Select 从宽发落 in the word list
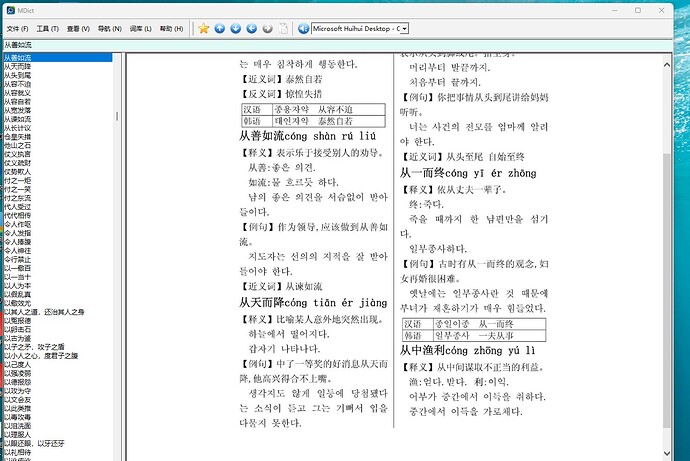 (x=18, y=110)
